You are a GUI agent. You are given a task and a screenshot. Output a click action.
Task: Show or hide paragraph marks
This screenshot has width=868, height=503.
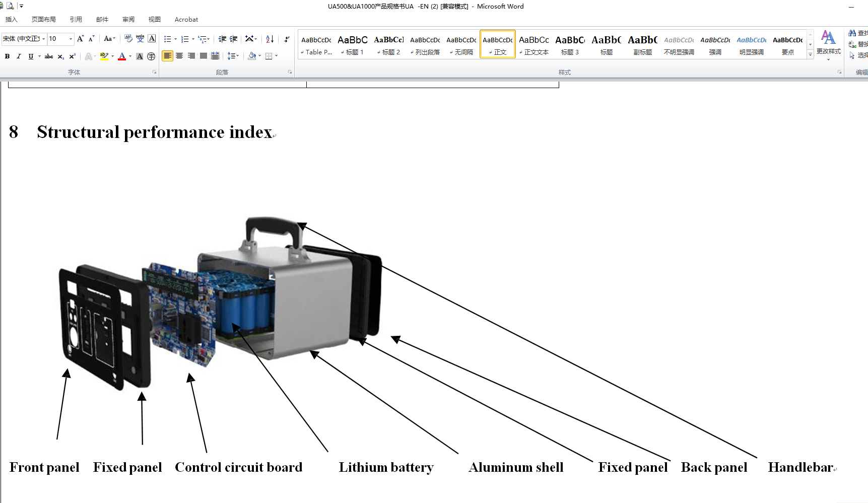click(286, 39)
